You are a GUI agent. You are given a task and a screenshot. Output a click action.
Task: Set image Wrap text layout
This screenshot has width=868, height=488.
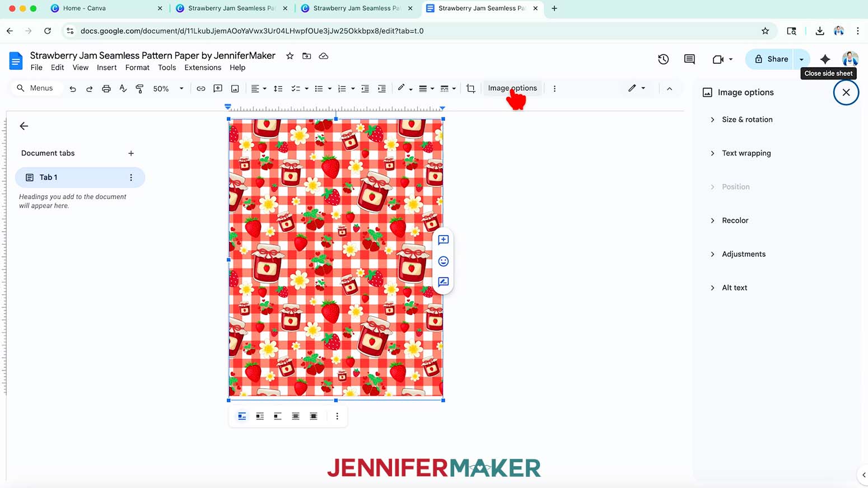pos(260,416)
